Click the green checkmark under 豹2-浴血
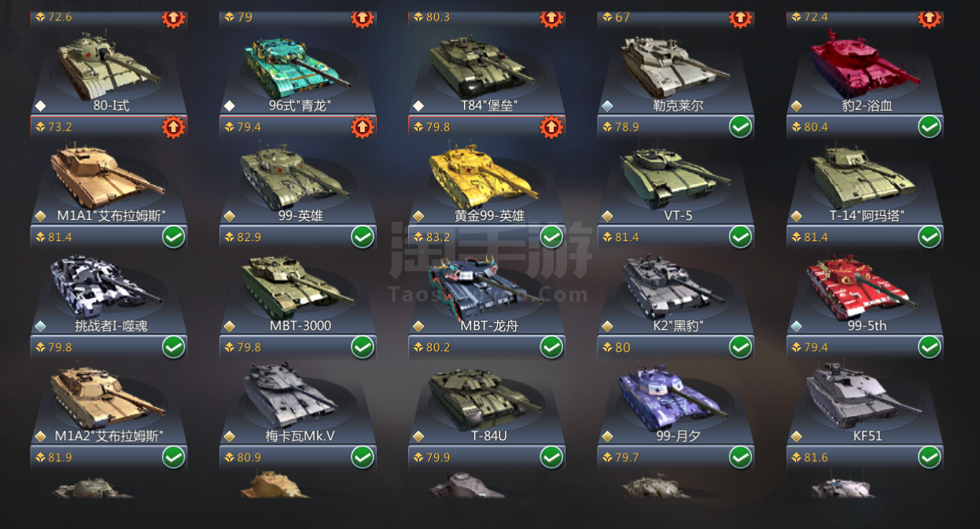 [x=929, y=127]
